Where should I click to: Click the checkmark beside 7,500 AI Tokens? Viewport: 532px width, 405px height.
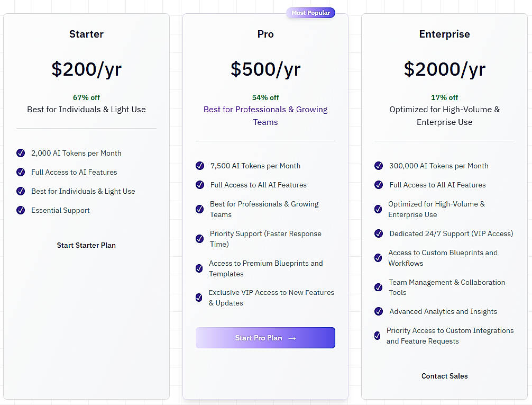click(x=200, y=166)
